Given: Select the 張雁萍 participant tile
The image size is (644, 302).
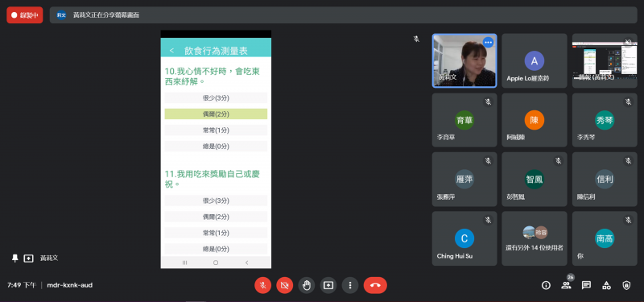Looking at the screenshot, I should [464, 179].
